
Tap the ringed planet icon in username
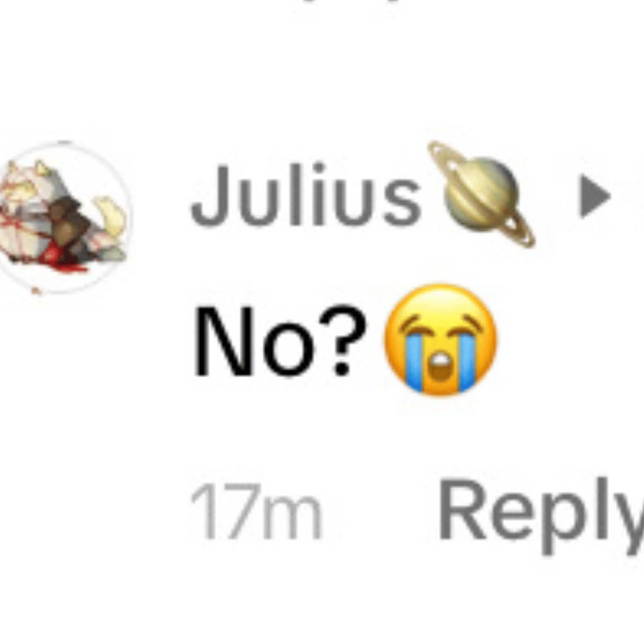coord(482,194)
